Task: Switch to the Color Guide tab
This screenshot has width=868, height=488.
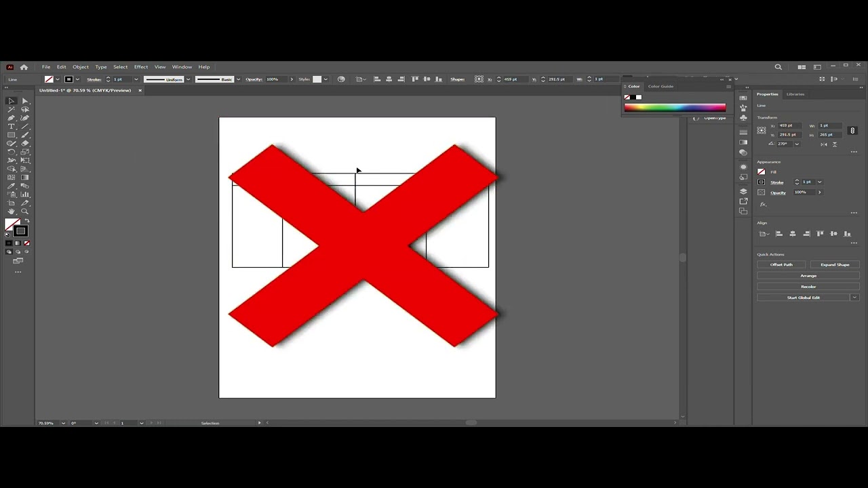Action: click(x=660, y=86)
